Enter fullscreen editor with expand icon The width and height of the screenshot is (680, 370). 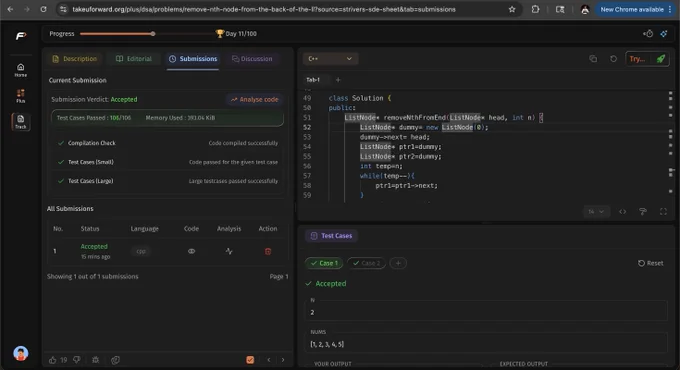663,212
